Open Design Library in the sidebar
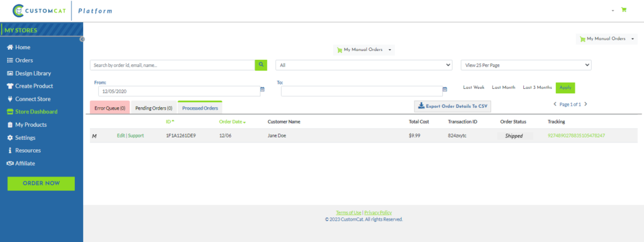Image resolution: width=644 pixels, height=242 pixels. [x=33, y=73]
